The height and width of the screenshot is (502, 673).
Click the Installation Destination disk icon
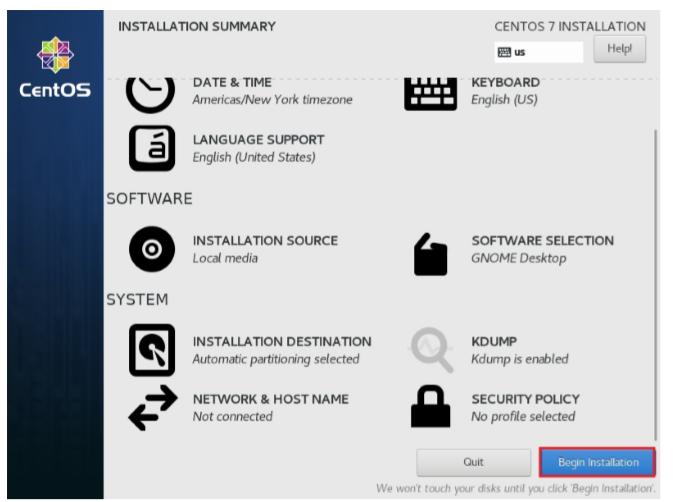point(150,350)
